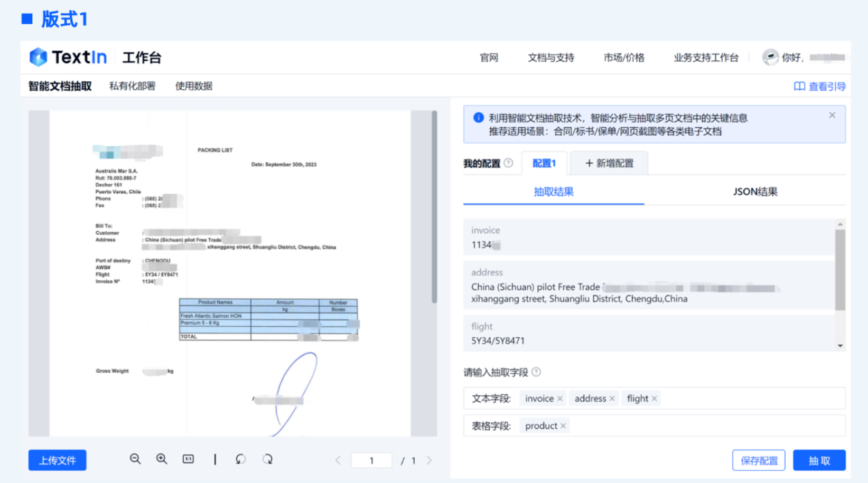The height and width of the screenshot is (483, 868).
Task: Select the invoice result entry
Action: pos(649,238)
